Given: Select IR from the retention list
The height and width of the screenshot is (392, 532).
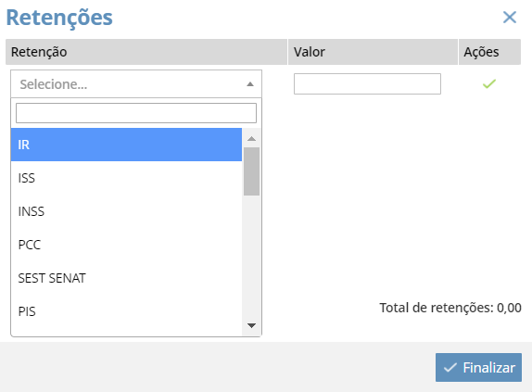Looking at the screenshot, I should click(x=126, y=145).
